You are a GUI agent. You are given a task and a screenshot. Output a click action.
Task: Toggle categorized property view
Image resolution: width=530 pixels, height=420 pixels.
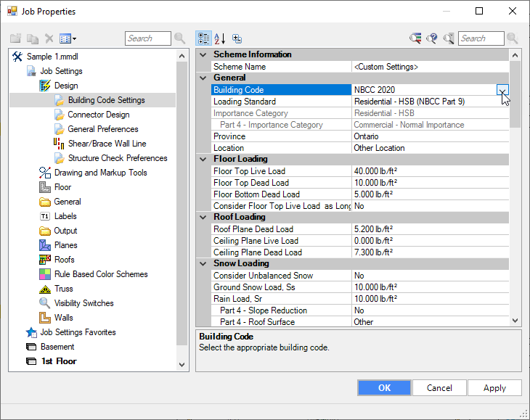tap(204, 38)
